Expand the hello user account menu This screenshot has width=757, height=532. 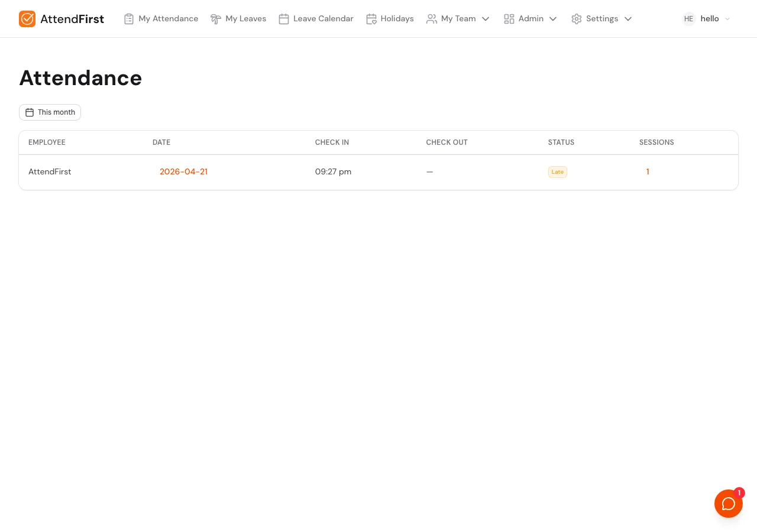tap(728, 19)
